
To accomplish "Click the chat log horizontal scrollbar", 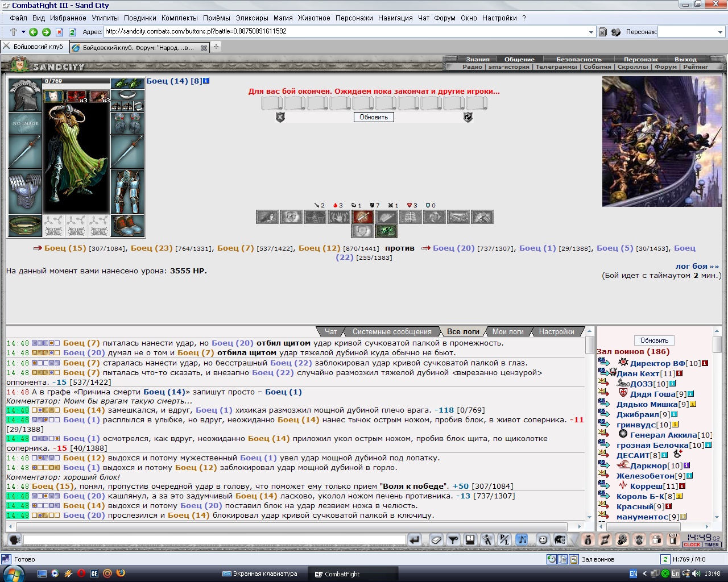I will (291, 527).
